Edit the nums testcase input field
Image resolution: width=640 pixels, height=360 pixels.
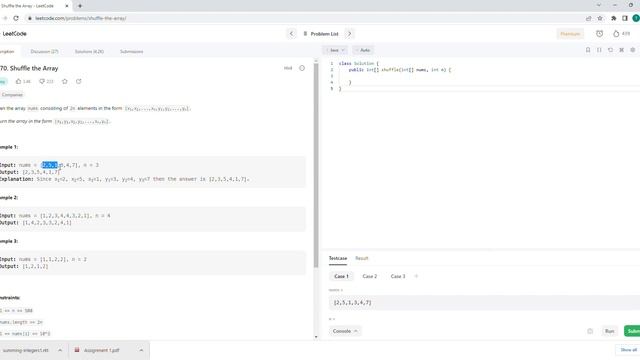click(484, 302)
